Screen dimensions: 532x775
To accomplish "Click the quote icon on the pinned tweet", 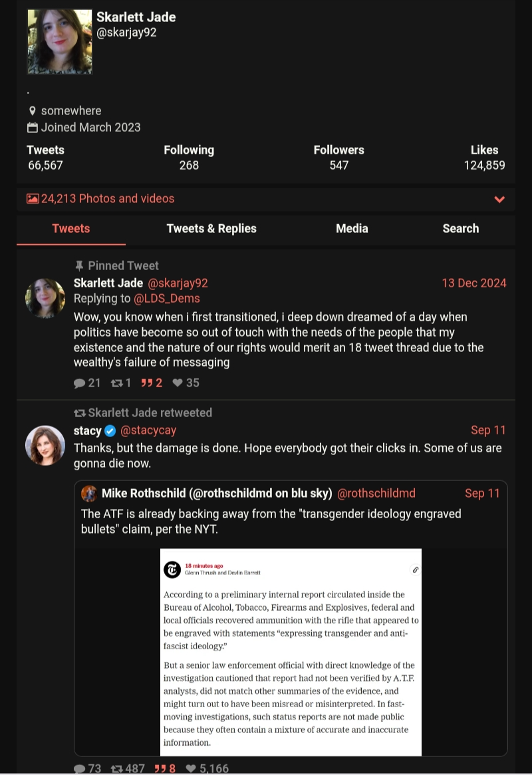I will 147,383.
